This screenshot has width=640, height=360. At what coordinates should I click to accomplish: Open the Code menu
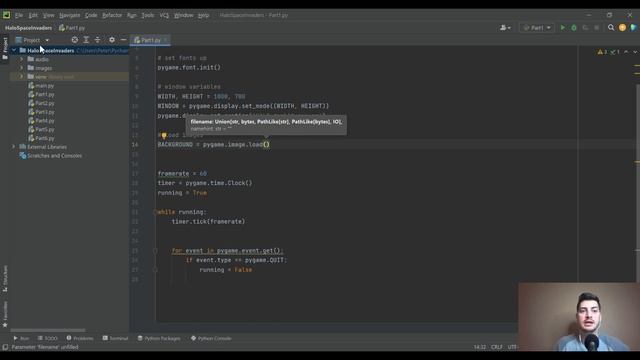[x=91, y=15]
